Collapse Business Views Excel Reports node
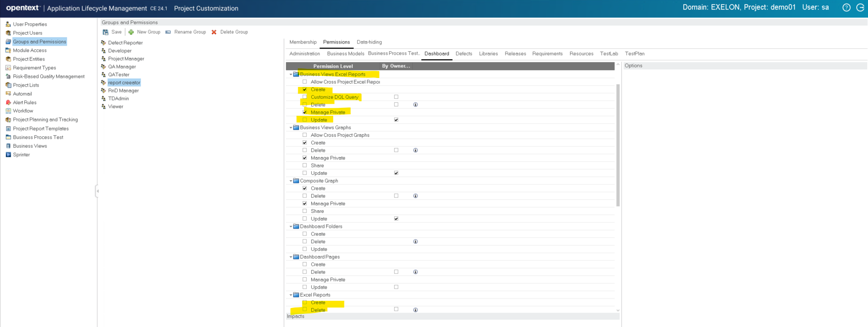Screen dimensions: 868x327 291,74
